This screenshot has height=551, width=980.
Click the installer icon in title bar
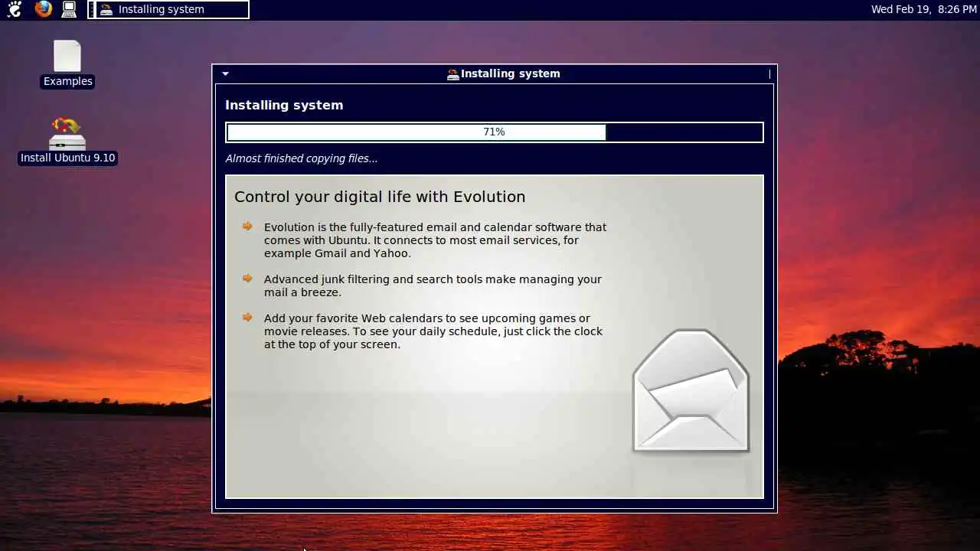[x=453, y=74]
